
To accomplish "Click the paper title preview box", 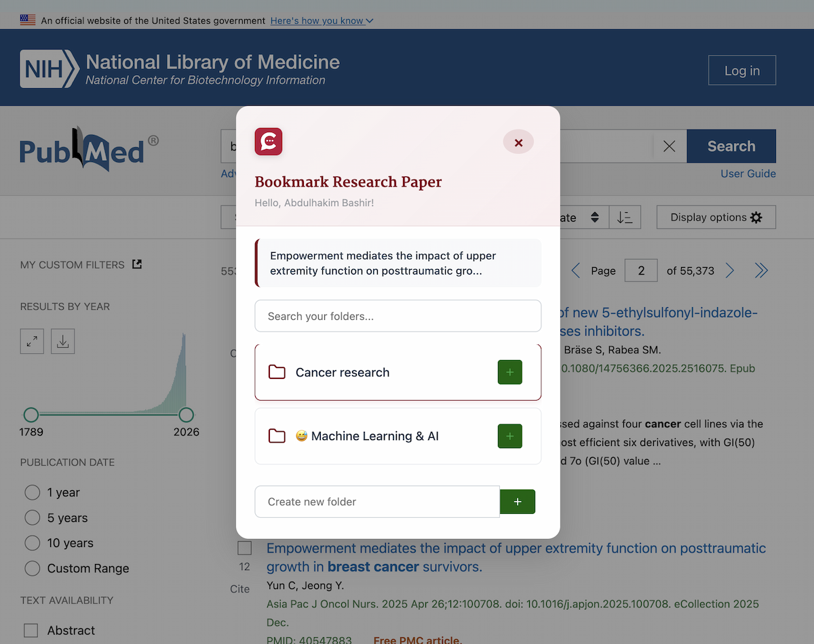I will pos(398,263).
